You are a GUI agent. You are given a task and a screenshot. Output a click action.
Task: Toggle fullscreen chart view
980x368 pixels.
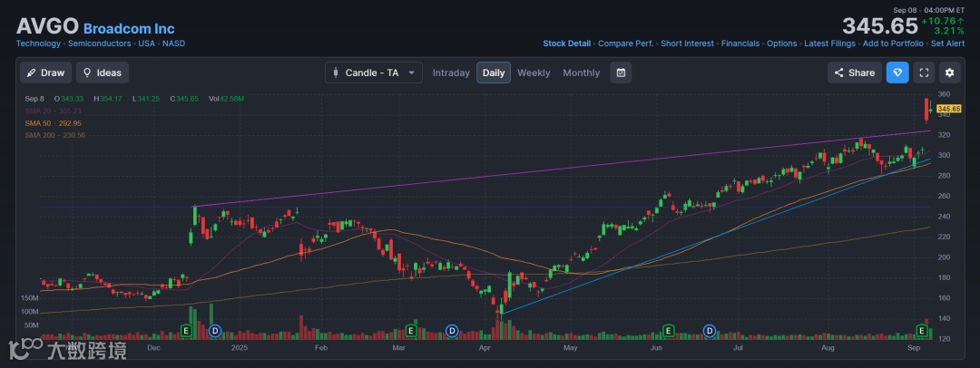point(924,73)
